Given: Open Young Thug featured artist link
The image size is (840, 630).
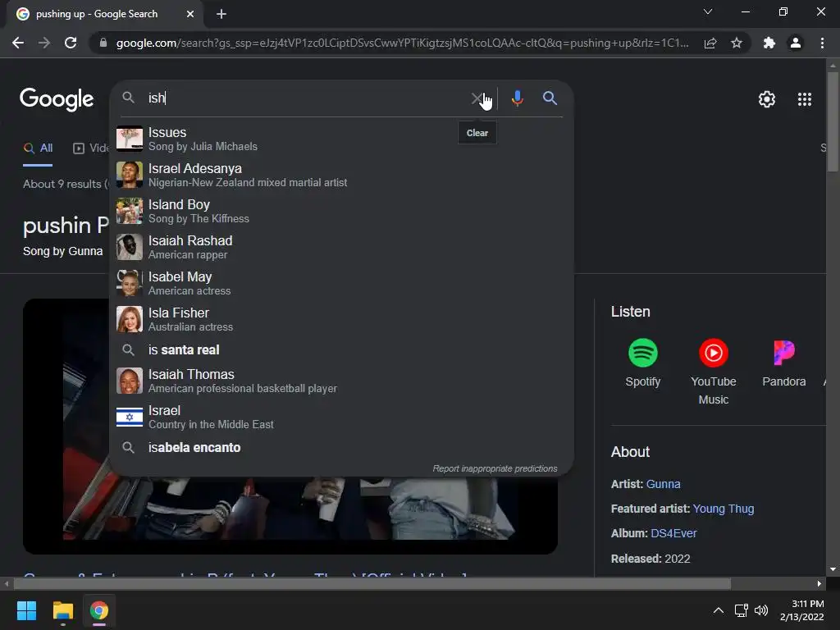Looking at the screenshot, I should click(724, 509).
